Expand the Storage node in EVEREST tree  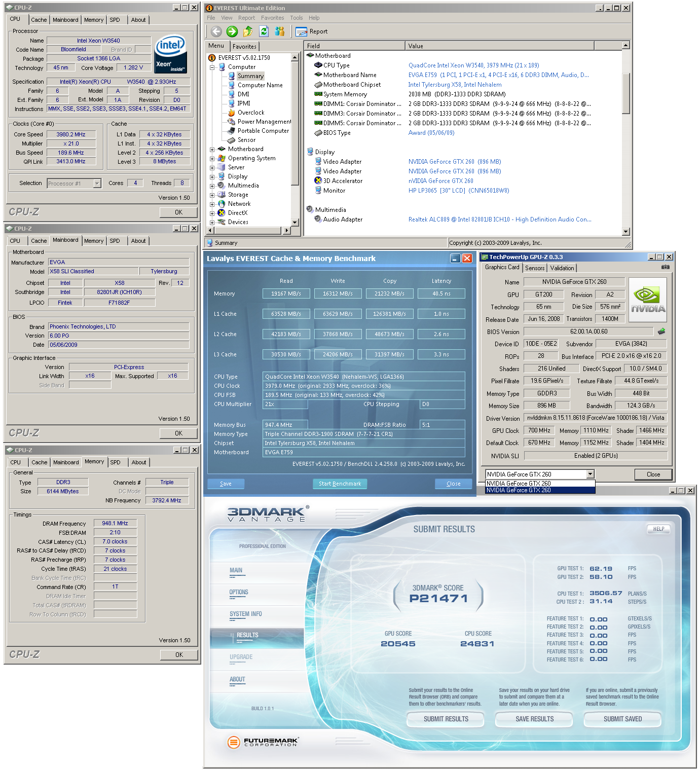(x=212, y=195)
